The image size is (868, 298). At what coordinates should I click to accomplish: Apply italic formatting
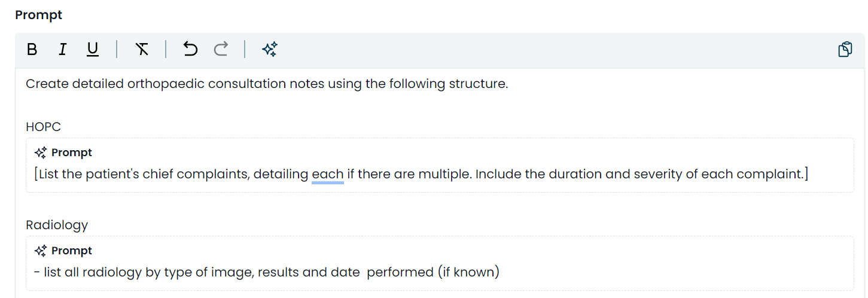[62, 49]
